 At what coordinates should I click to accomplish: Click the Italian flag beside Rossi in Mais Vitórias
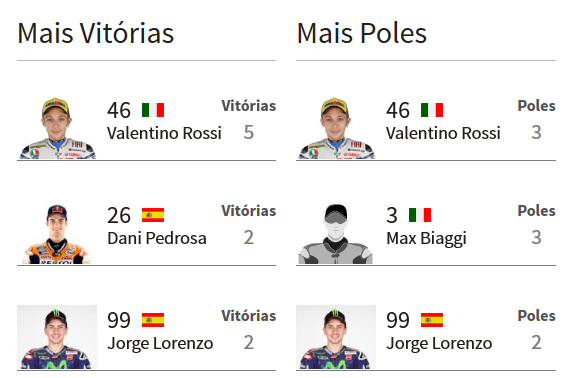[x=153, y=110]
